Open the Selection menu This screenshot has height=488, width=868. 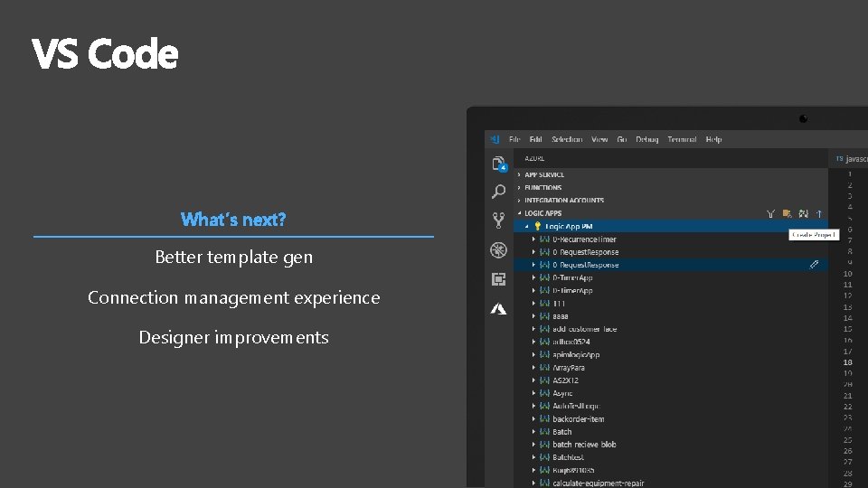(x=567, y=139)
